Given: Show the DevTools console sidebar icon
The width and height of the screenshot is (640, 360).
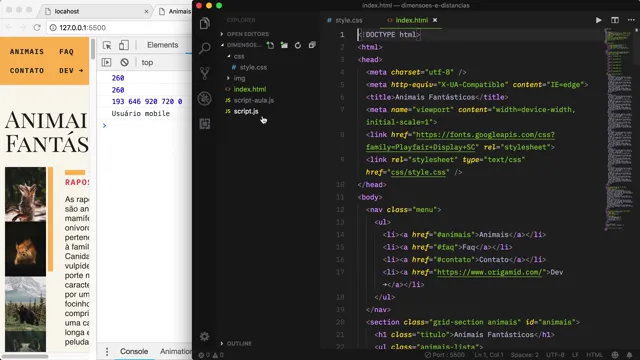Looking at the screenshot, I should (107, 62).
